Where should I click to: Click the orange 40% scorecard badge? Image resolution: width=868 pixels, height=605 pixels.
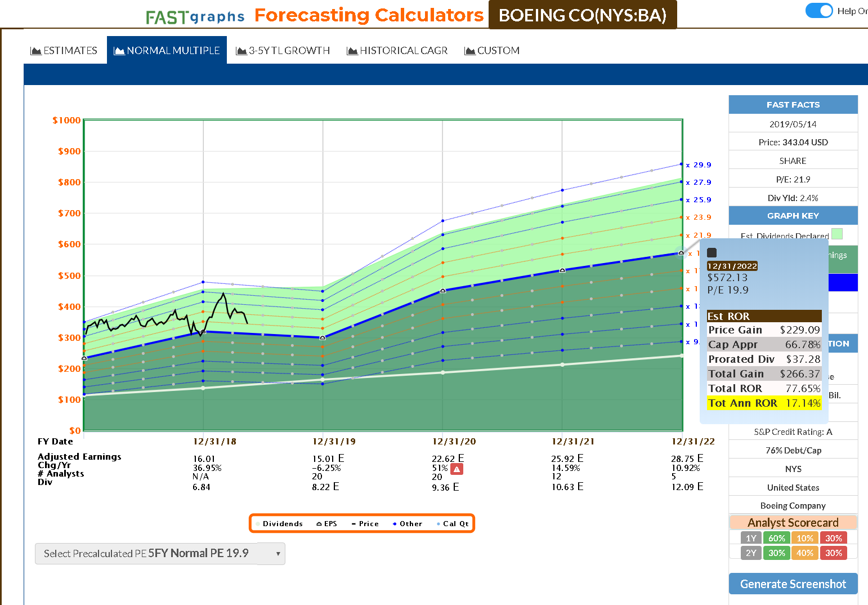point(805,553)
